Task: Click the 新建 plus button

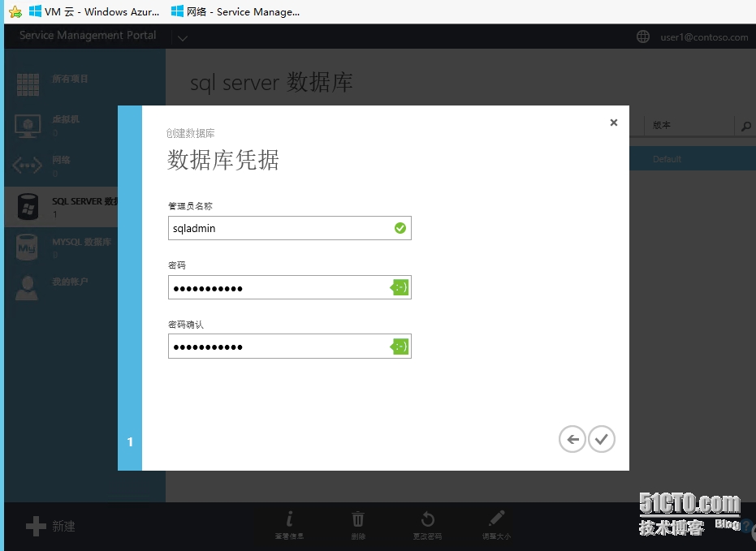Action: (x=37, y=526)
